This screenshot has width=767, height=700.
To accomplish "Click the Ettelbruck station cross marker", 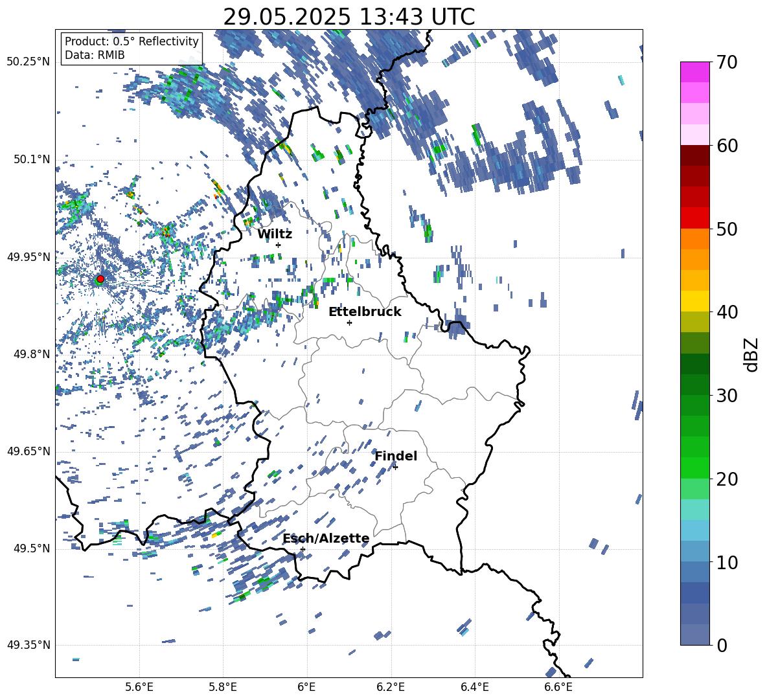I will [349, 322].
